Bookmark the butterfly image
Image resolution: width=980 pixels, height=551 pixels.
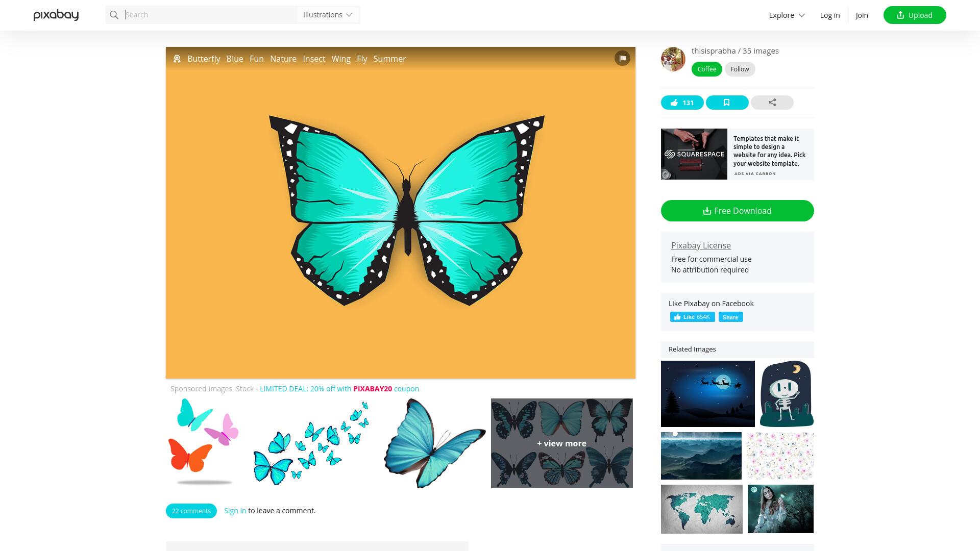coord(727,103)
